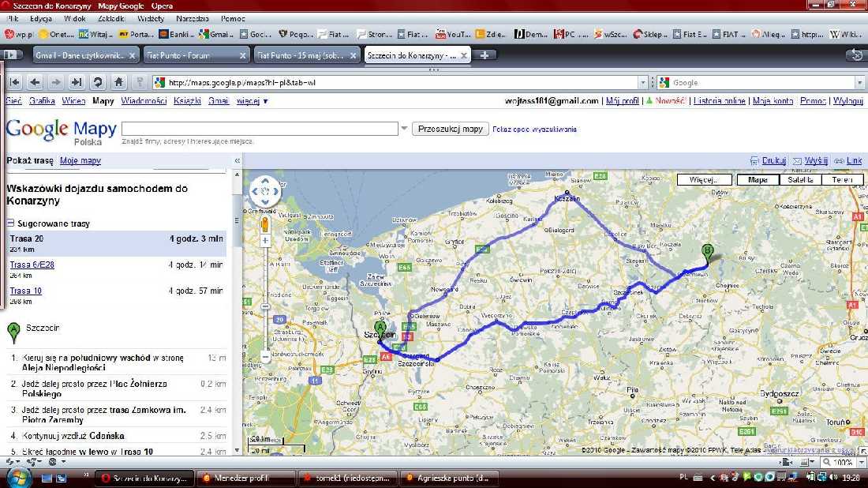The width and height of the screenshot is (868, 488).
Task: Open the YouTube bookmark
Action: tap(452, 34)
